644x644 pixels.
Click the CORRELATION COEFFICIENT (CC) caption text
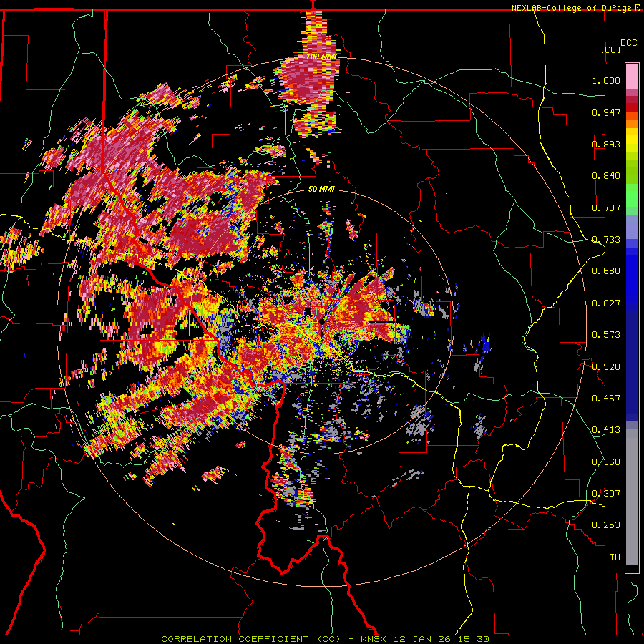tap(251, 639)
